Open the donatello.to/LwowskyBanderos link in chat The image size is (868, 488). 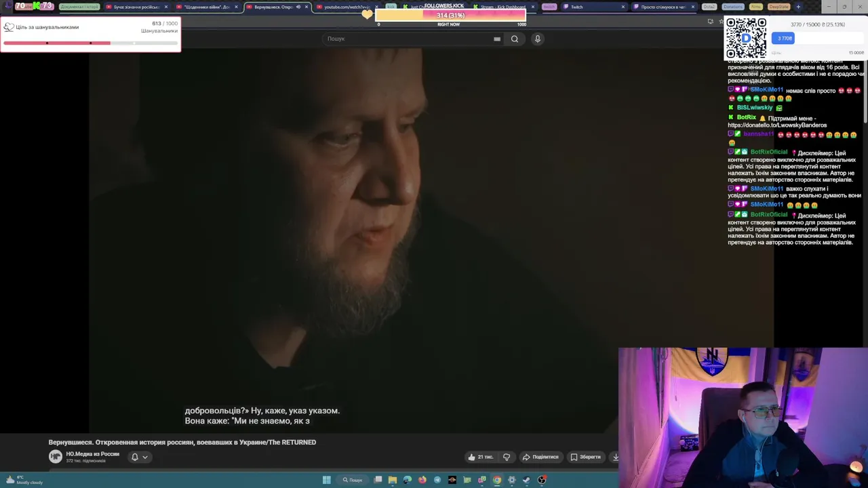777,125
